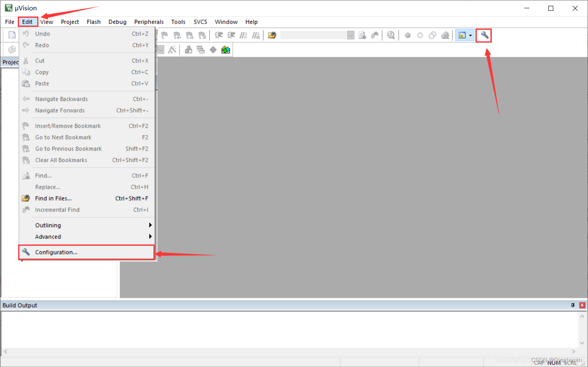The image size is (588, 367).
Task: Click the File Extensions, Books and Environment icon
Action: 189,50
